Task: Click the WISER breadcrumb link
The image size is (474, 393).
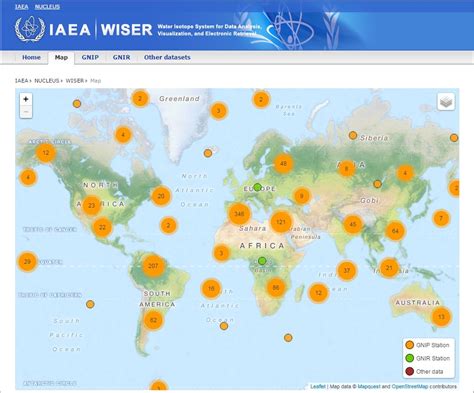Action: 75,81
